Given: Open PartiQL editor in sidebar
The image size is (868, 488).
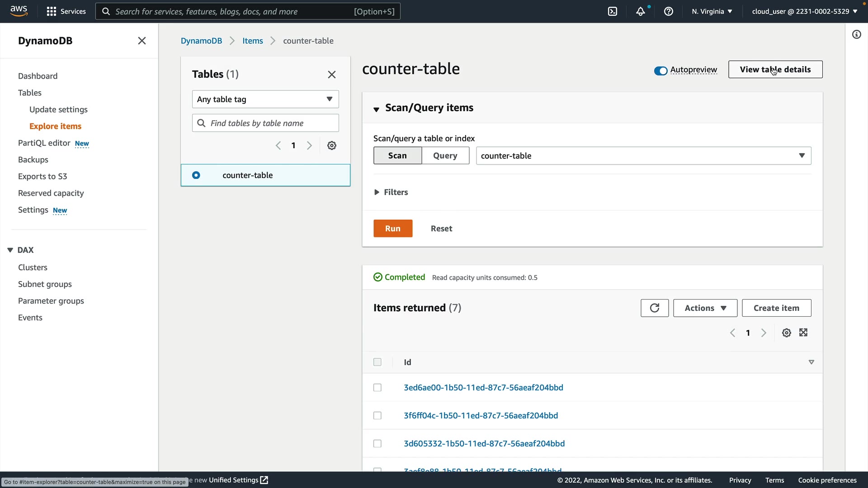Looking at the screenshot, I should click(44, 143).
